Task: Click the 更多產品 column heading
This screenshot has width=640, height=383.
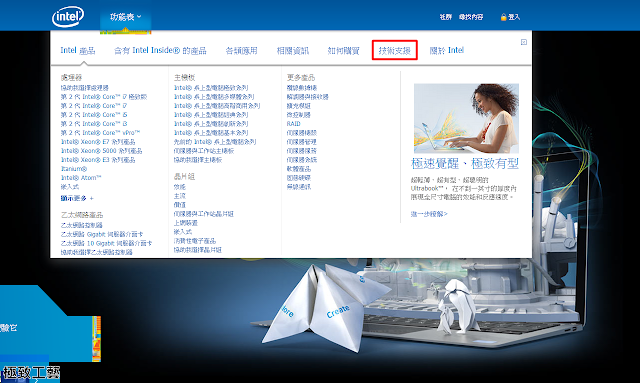Action: (x=301, y=77)
